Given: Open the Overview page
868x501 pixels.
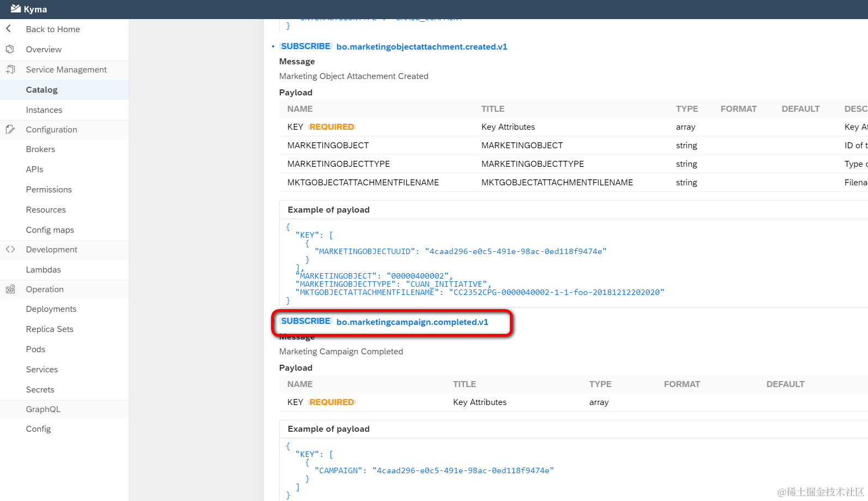Looking at the screenshot, I should pos(44,50).
